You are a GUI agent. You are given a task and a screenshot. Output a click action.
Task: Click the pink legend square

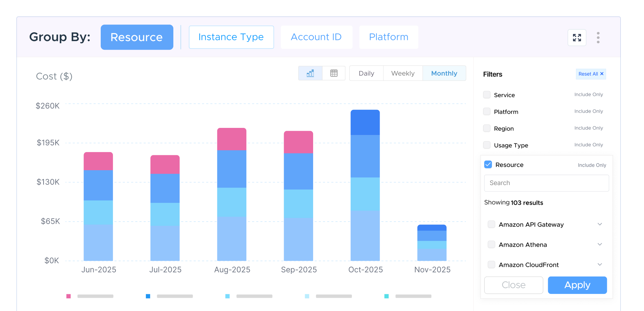pyautogui.click(x=68, y=296)
